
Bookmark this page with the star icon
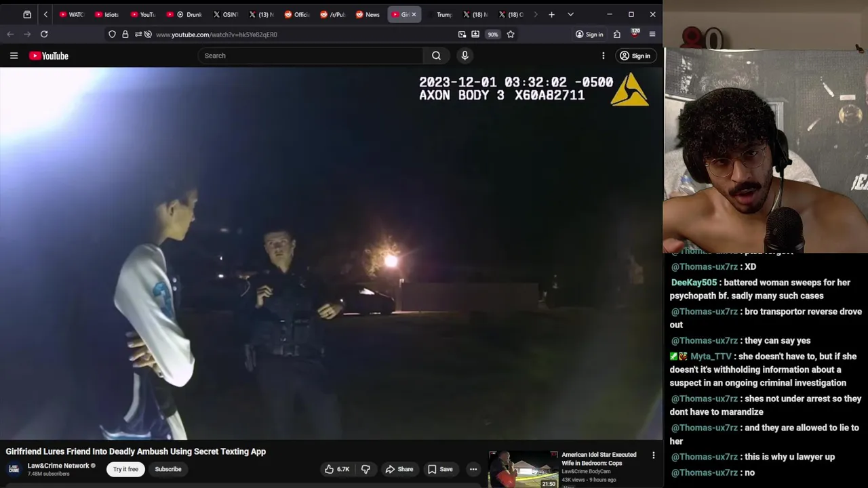point(511,34)
